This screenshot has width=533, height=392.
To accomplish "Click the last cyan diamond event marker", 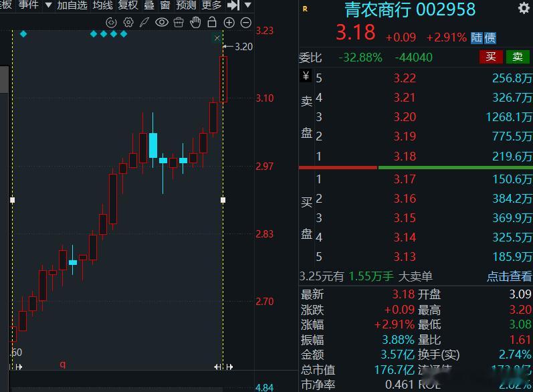I will coord(124,33).
